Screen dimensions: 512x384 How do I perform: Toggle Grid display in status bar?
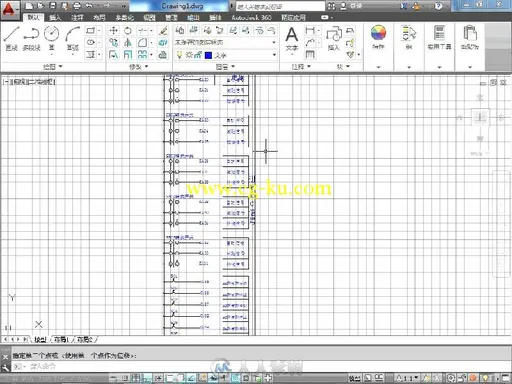coord(135,378)
